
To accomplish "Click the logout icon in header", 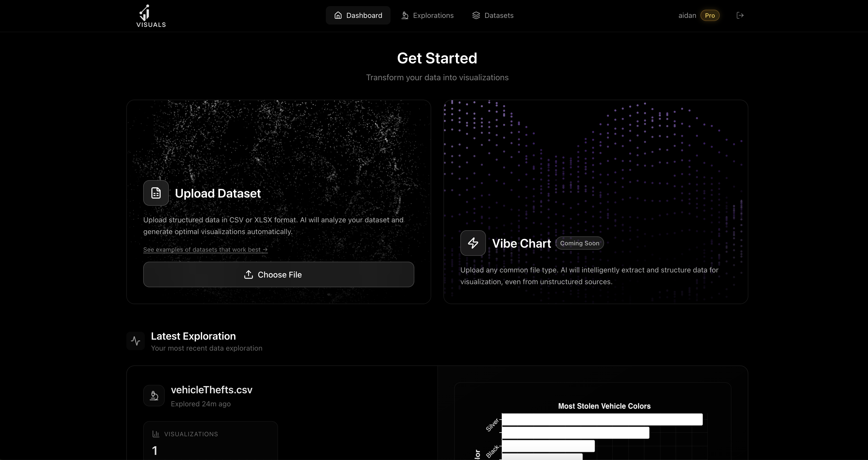I will coord(740,16).
